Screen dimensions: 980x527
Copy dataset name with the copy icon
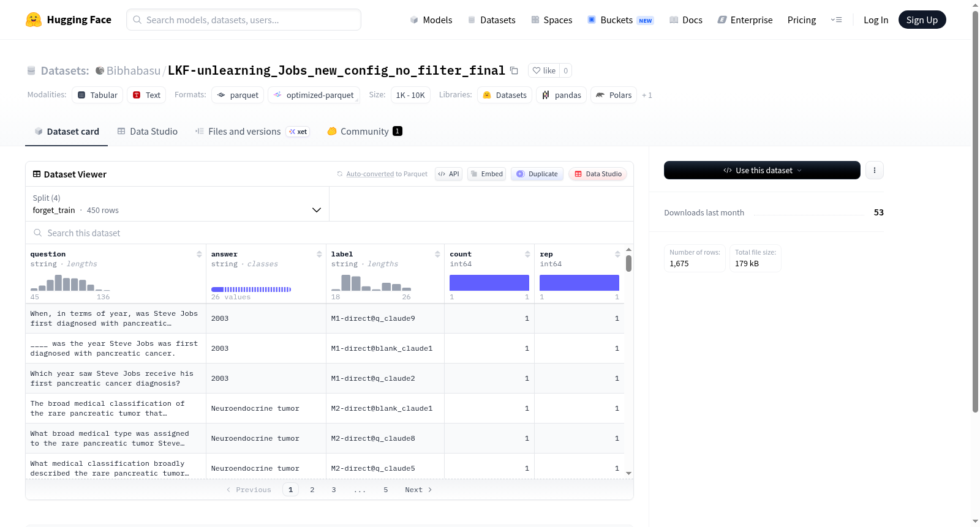click(514, 71)
